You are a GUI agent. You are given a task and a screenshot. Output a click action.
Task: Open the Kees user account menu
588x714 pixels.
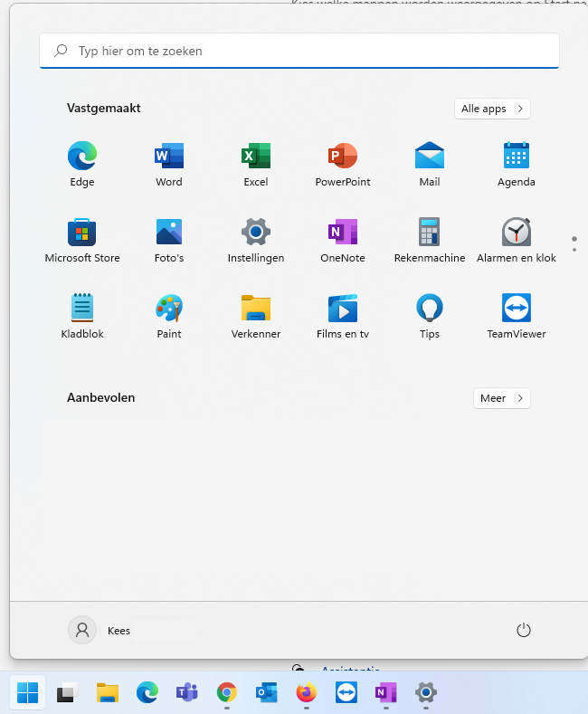(100, 630)
